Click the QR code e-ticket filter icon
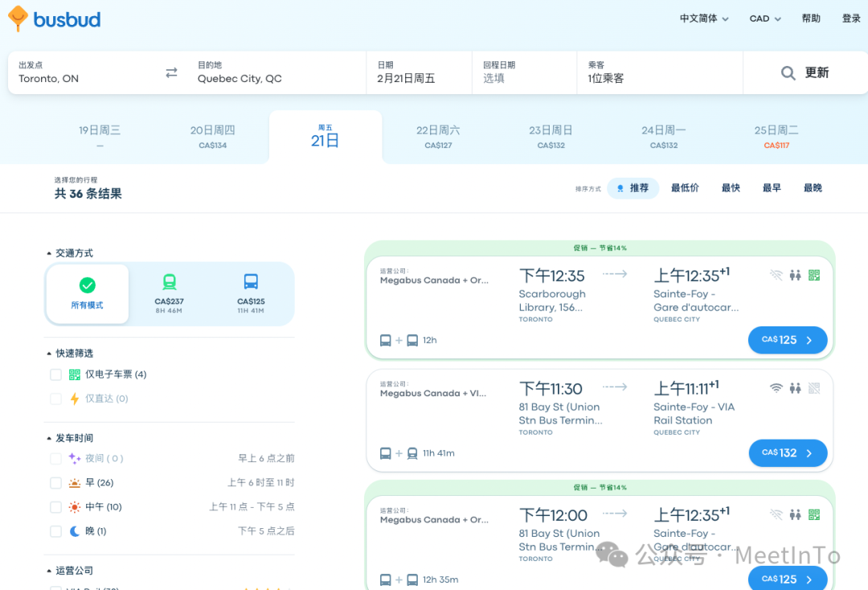The height and width of the screenshot is (590, 868). pyautogui.click(x=74, y=375)
